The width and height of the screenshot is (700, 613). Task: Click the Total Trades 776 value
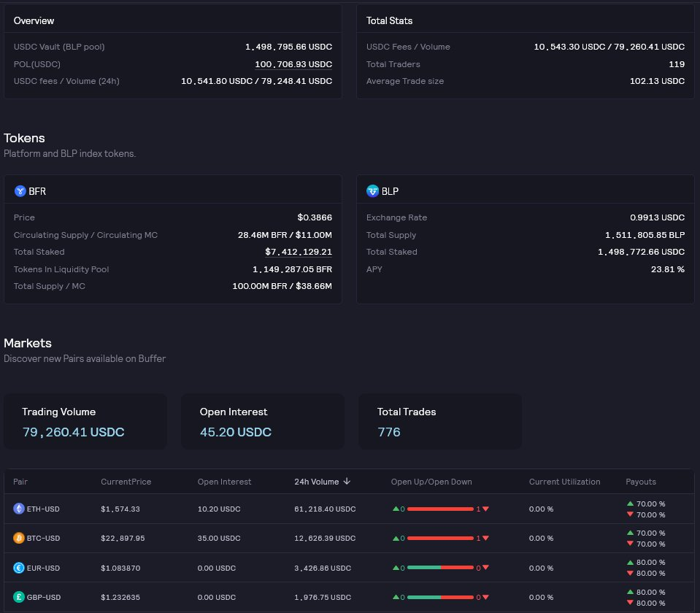coord(388,432)
